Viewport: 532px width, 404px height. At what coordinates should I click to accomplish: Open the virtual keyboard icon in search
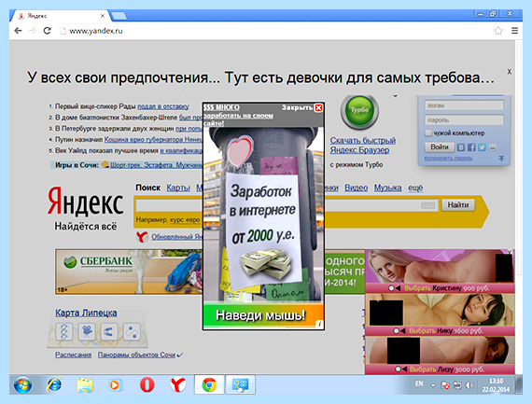(x=427, y=205)
